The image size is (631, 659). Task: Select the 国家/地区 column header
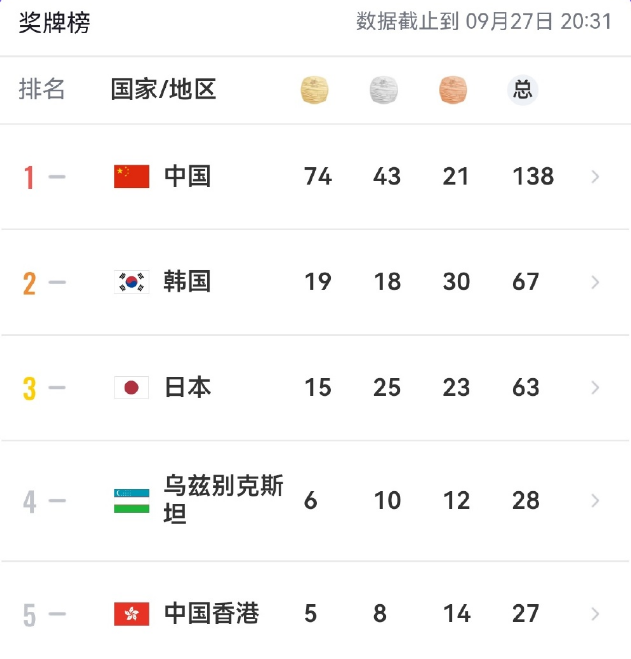tap(164, 89)
